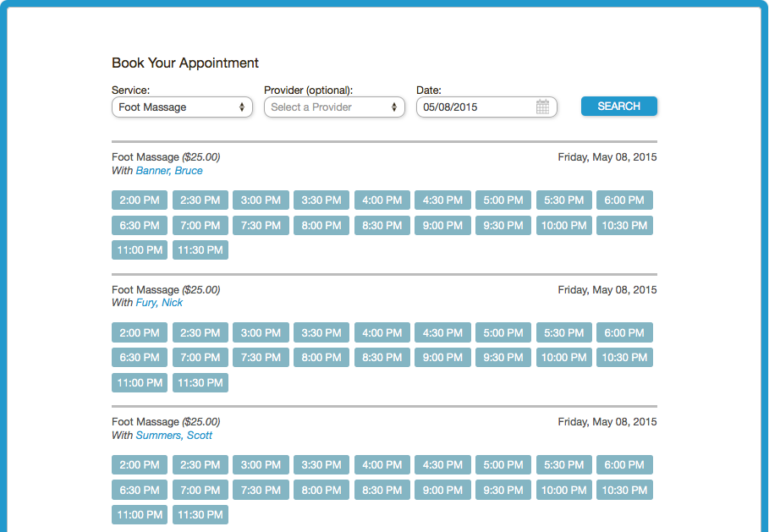Screen dimensions: 769x532
Task: Select 3:30 PM with Fury, Nick
Action: 321,332
